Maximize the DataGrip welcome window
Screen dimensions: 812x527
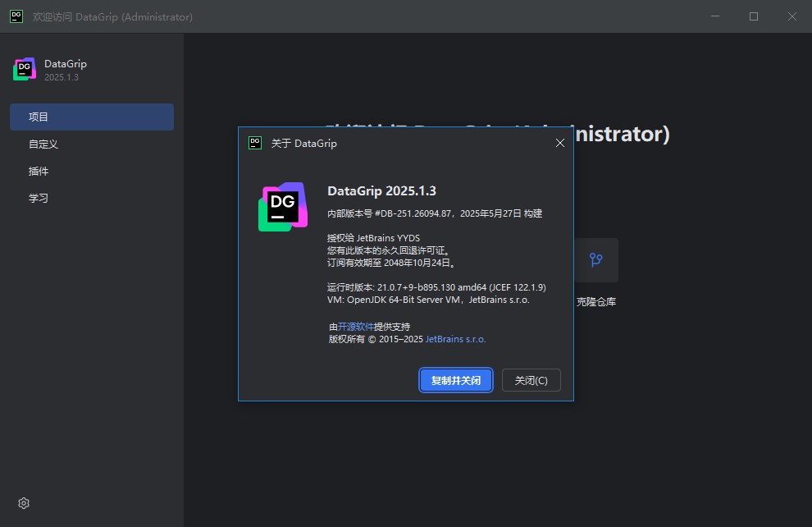[x=754, y=16]
